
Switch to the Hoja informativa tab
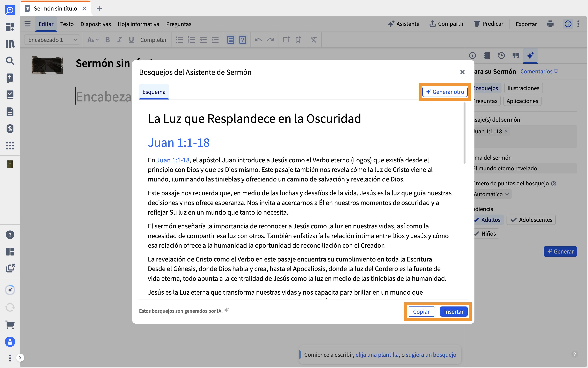coord(138,24)
